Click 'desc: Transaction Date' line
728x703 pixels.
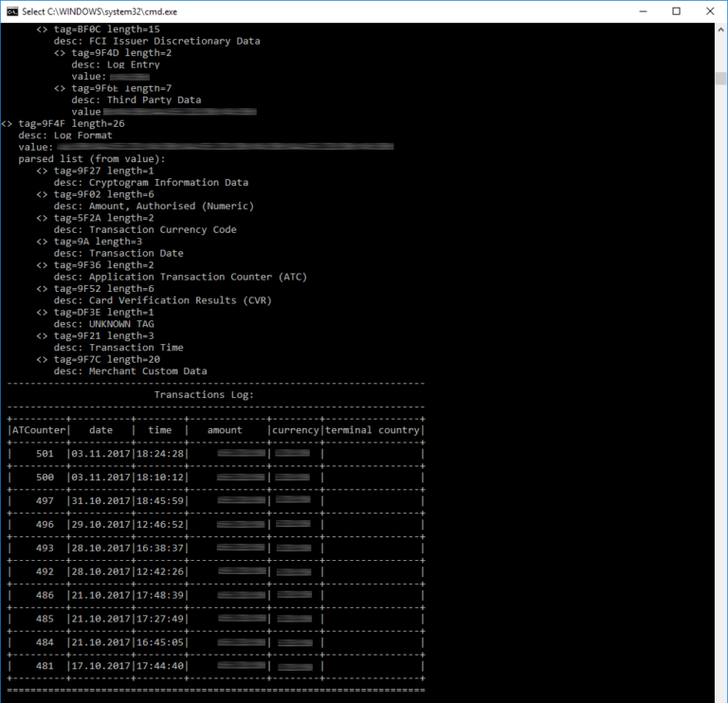pos(118,253)
